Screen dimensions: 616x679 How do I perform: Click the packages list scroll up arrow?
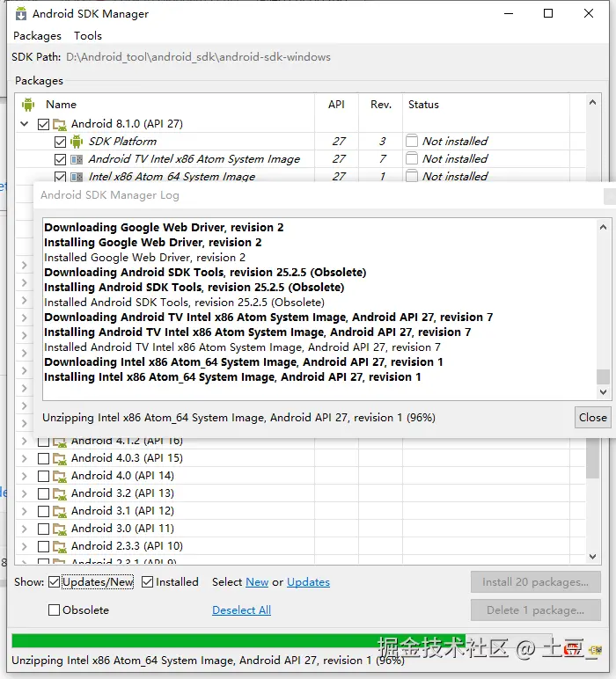(592, 103)
